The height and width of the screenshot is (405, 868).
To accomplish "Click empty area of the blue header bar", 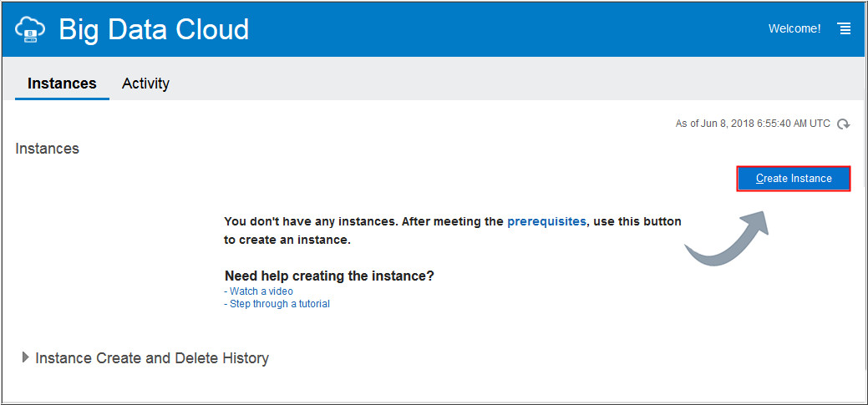I will tap(501, 29).
